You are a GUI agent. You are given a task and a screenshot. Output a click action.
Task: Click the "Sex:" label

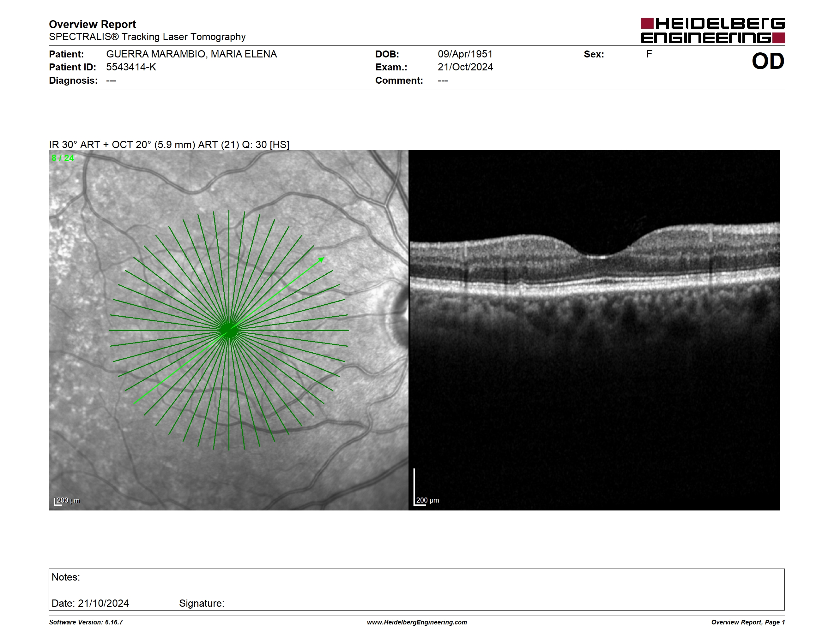tap(594, 54)
